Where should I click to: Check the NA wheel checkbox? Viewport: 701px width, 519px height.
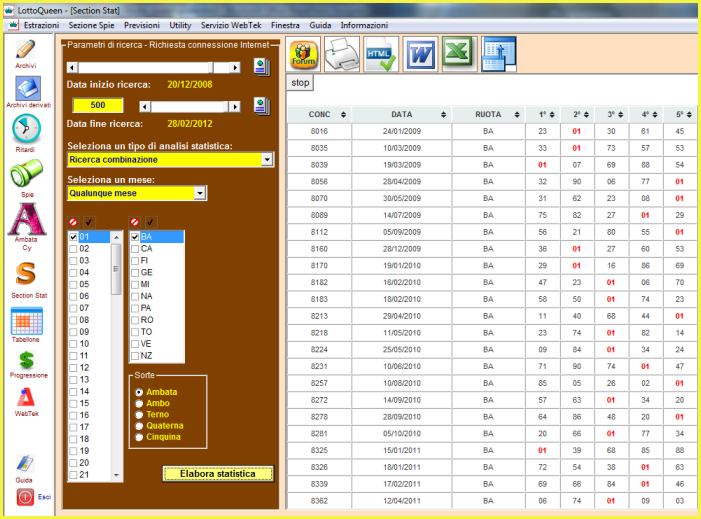(135, 296)
